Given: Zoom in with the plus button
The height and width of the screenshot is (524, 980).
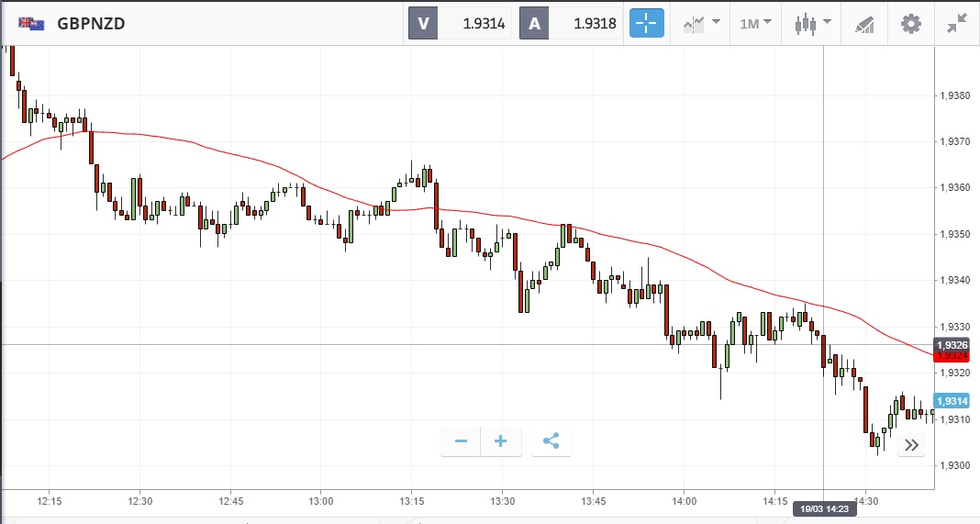Looking at the screenshot, I should (501, 441).
